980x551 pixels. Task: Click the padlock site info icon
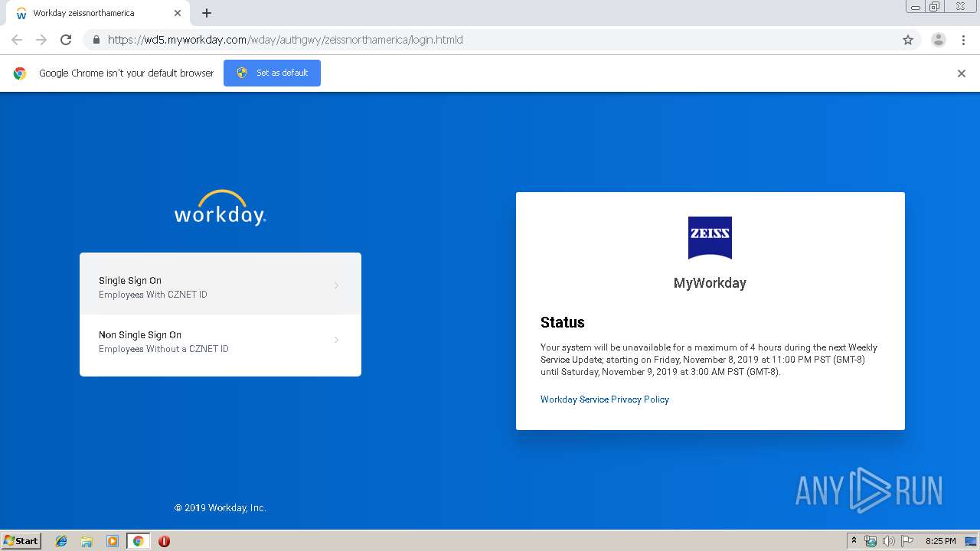click(96, 40)
